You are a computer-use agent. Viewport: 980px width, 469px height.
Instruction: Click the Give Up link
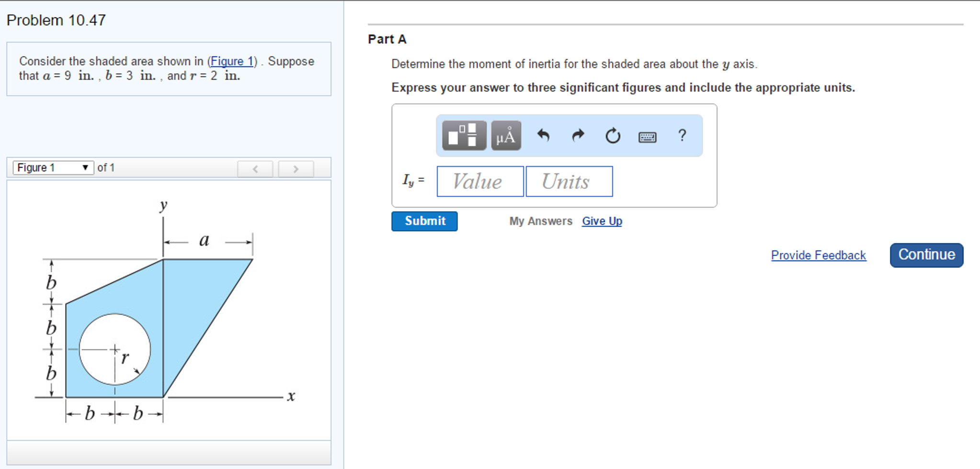[x=602, y=221]
